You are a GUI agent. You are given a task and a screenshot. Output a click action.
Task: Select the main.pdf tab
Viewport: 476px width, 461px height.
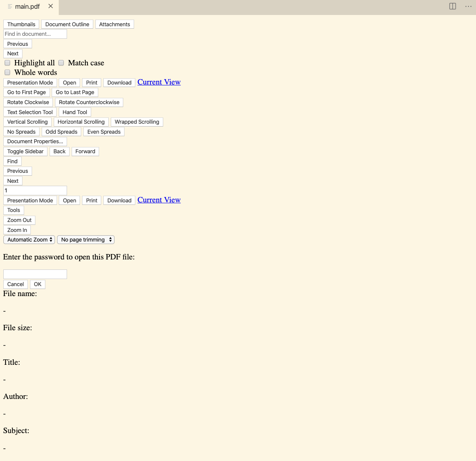[x=27, y=6]
